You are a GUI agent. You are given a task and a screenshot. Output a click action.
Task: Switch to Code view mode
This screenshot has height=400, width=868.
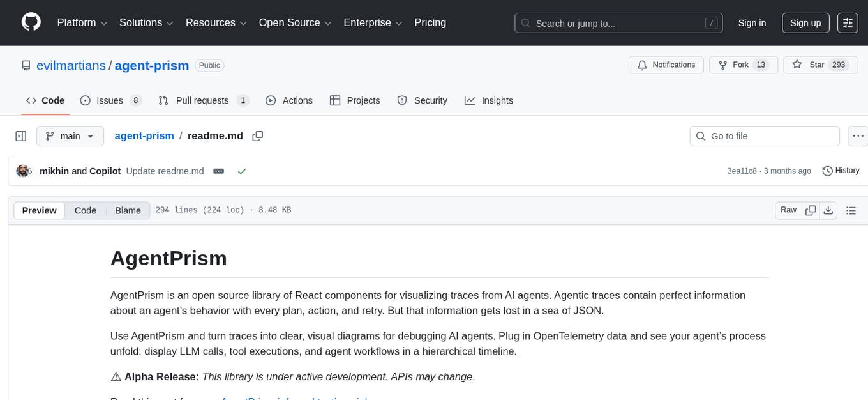pos(86,210)
